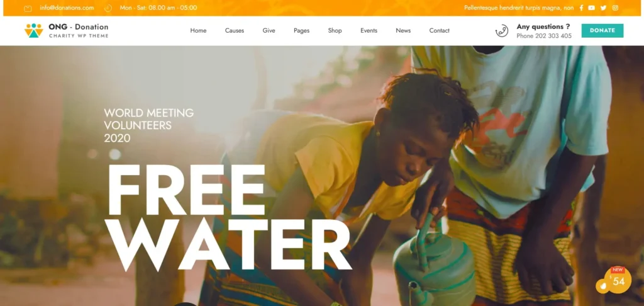The height and width of the screenshot is (306, 644).
Task: Click the Phone 202 303 405 text
Action: 544,36
